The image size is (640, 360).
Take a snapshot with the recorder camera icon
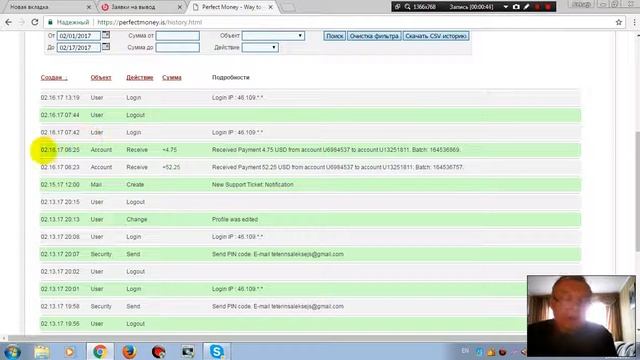click(x=516, y=7)
